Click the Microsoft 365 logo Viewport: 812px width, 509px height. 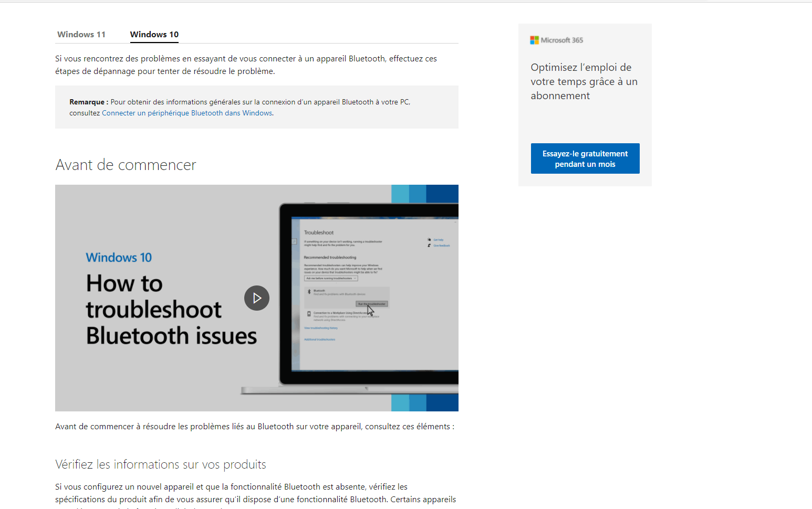pos(557,40)
